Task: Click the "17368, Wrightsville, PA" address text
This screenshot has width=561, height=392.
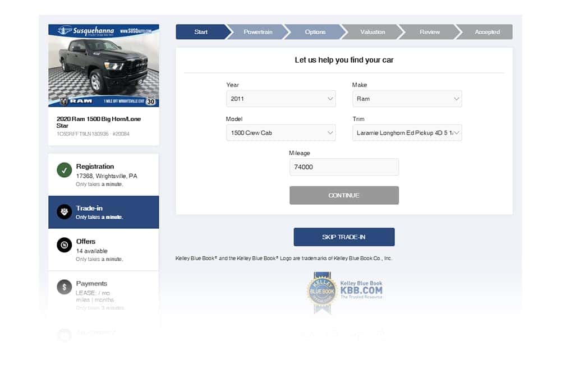Action: 107,176
